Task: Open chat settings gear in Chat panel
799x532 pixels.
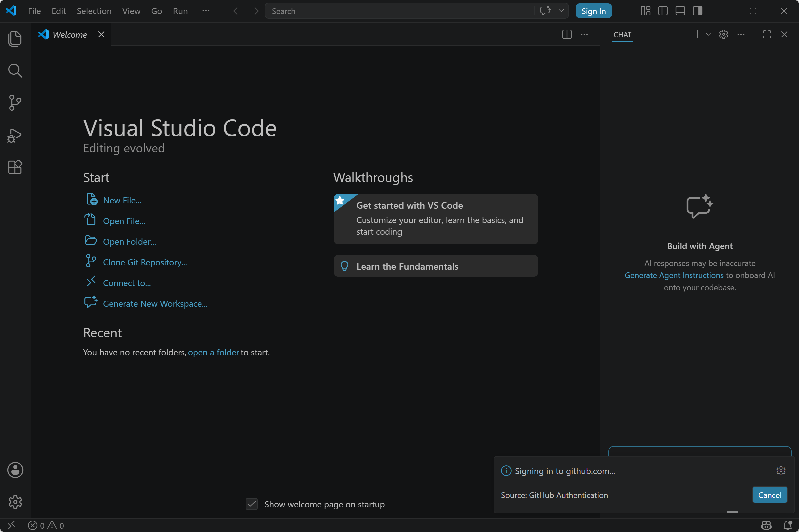Action: point(723,34)
